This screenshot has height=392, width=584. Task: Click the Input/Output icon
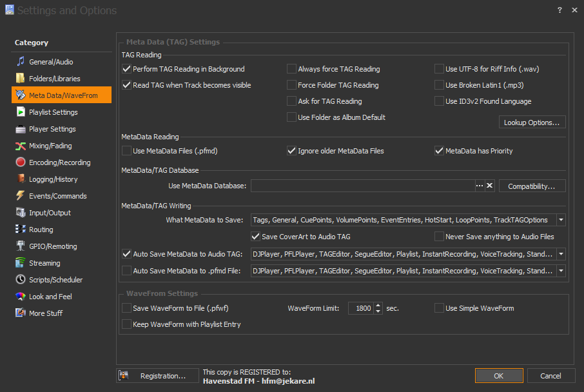click(x=21, y=212)
